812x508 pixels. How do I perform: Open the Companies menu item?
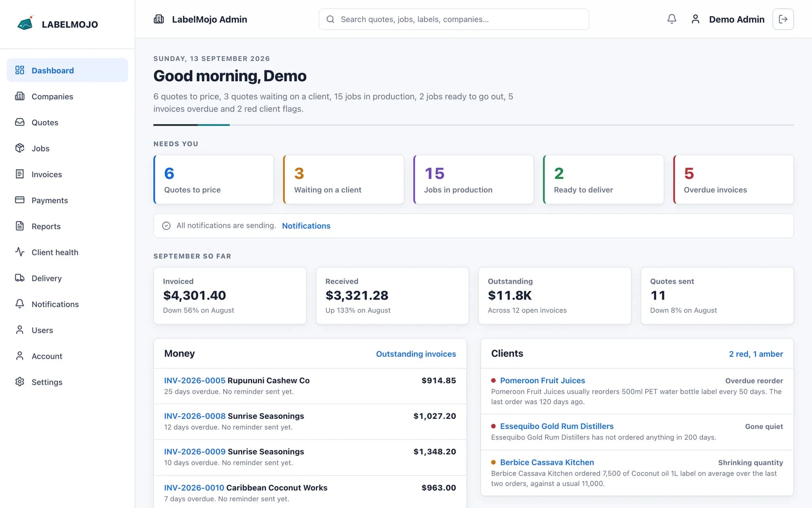click(x=67, y=96)
